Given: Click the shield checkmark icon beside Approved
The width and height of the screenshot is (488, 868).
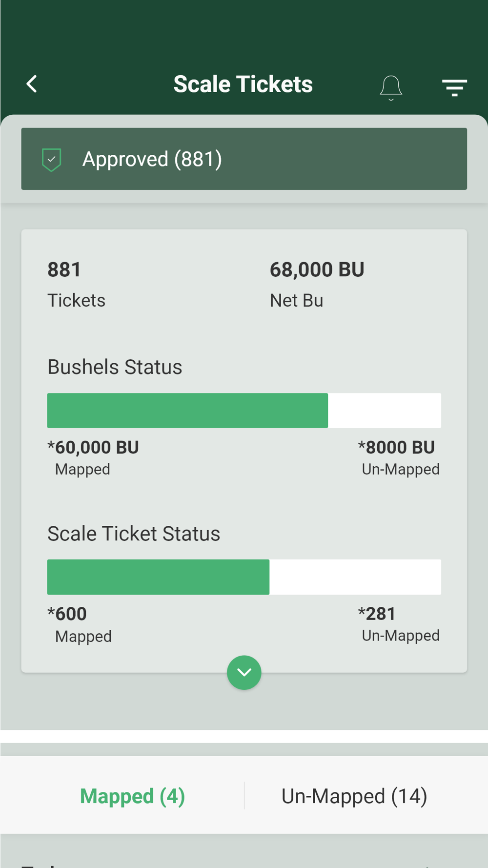Looking at the screenshot, I should [x=51, y=160].
